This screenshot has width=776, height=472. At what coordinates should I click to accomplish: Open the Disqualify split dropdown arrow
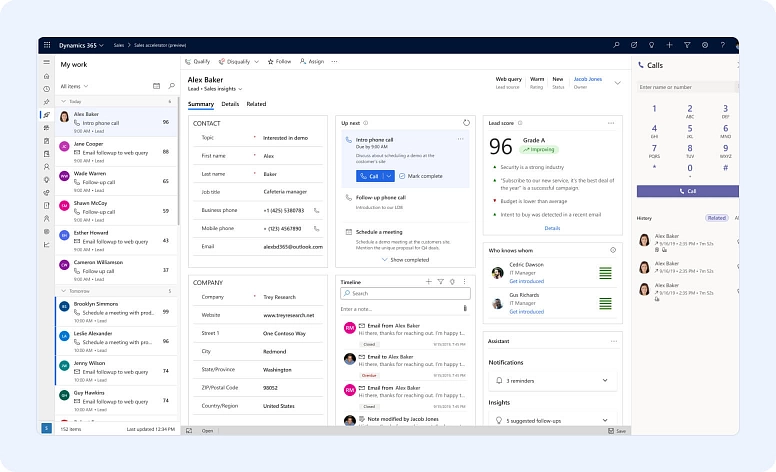pyautogui.click(x=256, y=62)
